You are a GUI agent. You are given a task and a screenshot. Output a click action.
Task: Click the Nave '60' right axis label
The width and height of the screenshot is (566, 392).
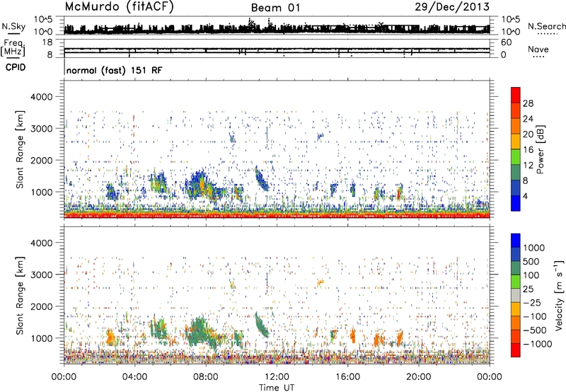point(506,42)
